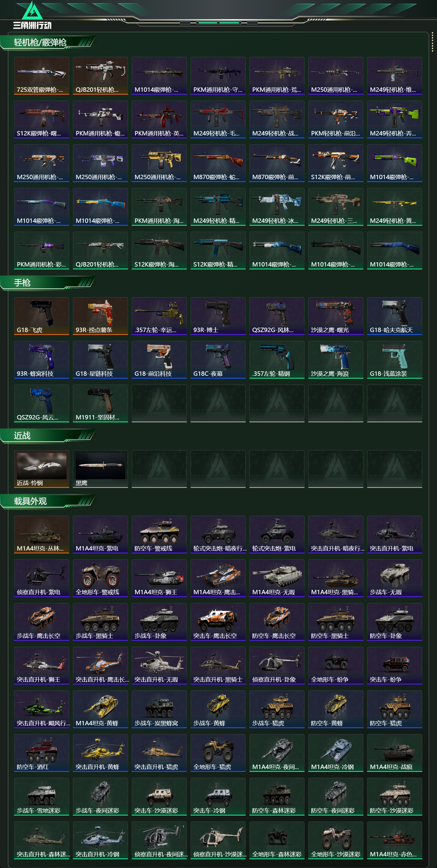This screenshot has width=437, height=868.
Task: Select the 突击直升机-狮王 helicopter skin
Action: [x=41, y=666]
